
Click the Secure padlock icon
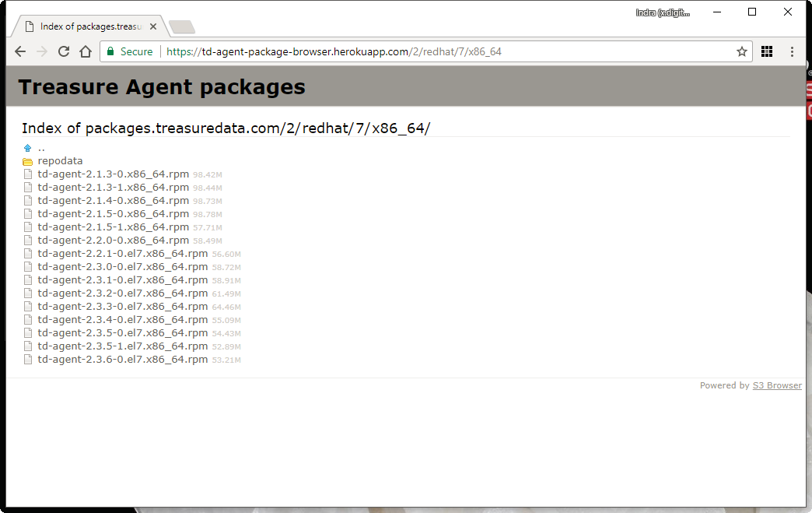109,51
